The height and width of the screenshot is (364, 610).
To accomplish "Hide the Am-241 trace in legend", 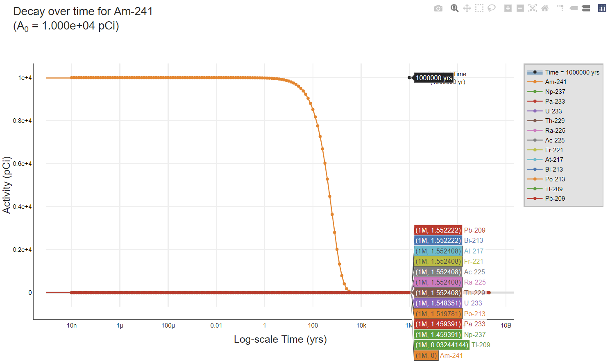I will click(556, 82).
